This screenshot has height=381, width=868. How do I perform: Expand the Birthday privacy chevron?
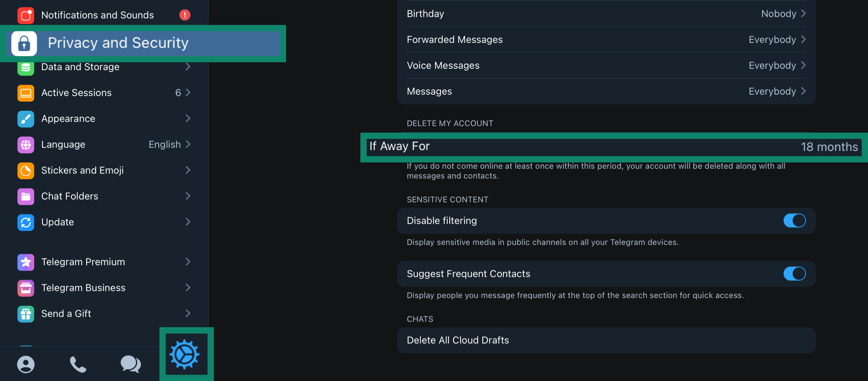coord(804,14)
